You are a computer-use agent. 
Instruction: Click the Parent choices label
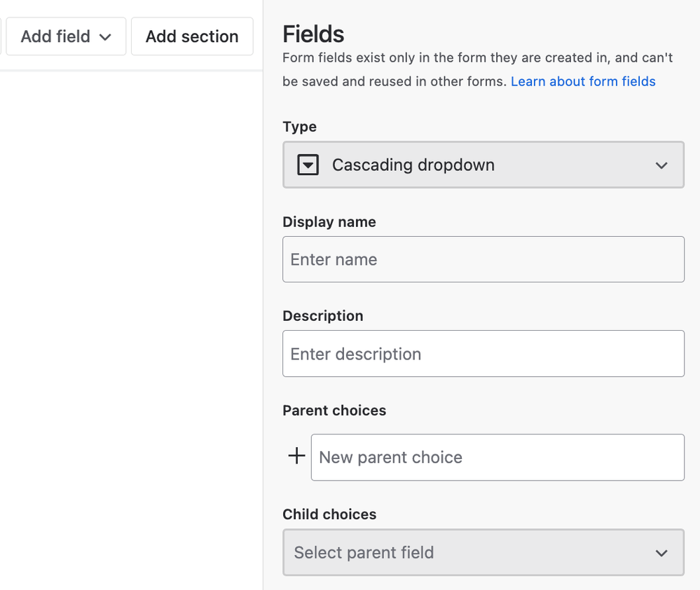tap(334, 411)
